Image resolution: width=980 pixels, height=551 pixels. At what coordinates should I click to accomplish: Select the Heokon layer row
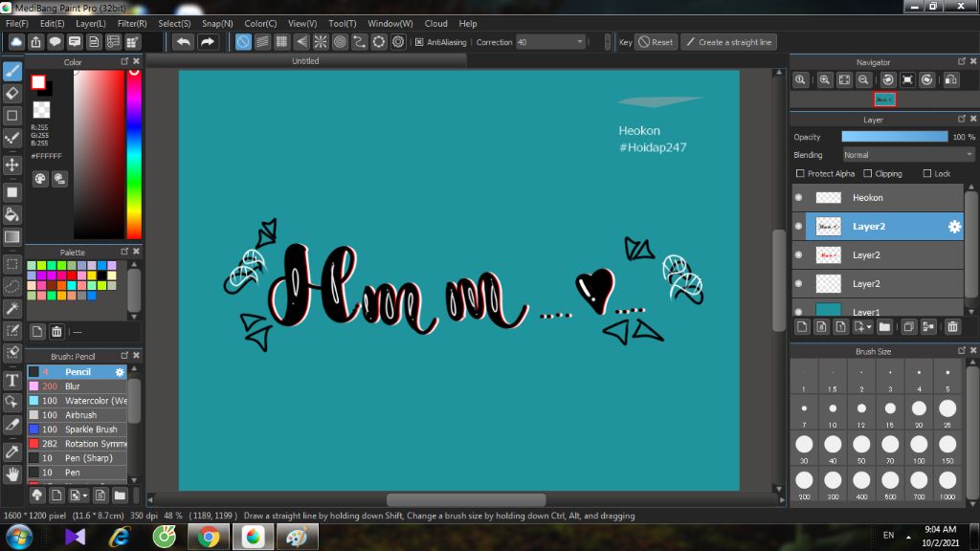879,197
